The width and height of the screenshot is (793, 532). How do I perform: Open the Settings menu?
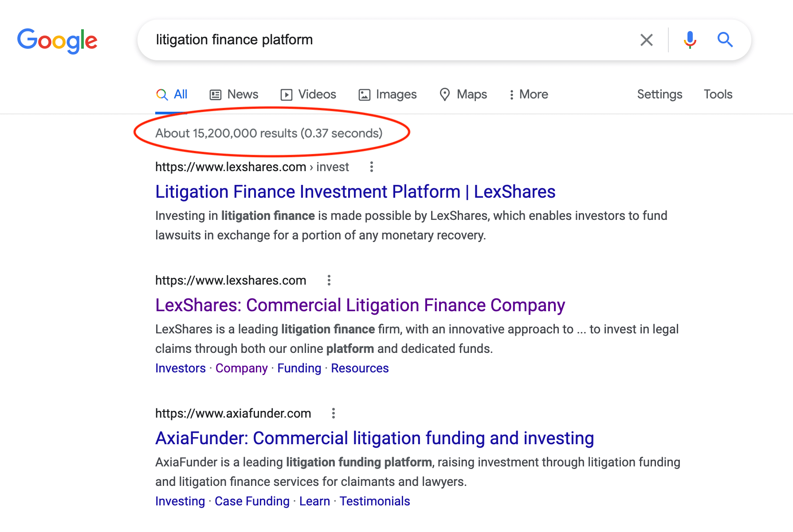660,94
